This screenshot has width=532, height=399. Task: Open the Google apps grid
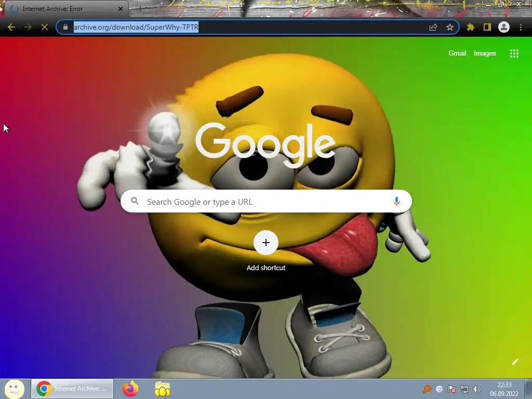point(514,54)
